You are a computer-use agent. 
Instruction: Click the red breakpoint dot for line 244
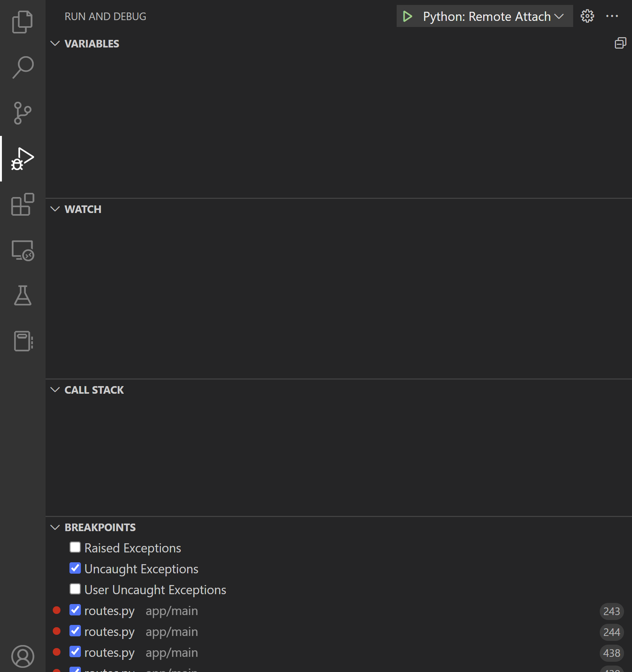click(57, 631)
